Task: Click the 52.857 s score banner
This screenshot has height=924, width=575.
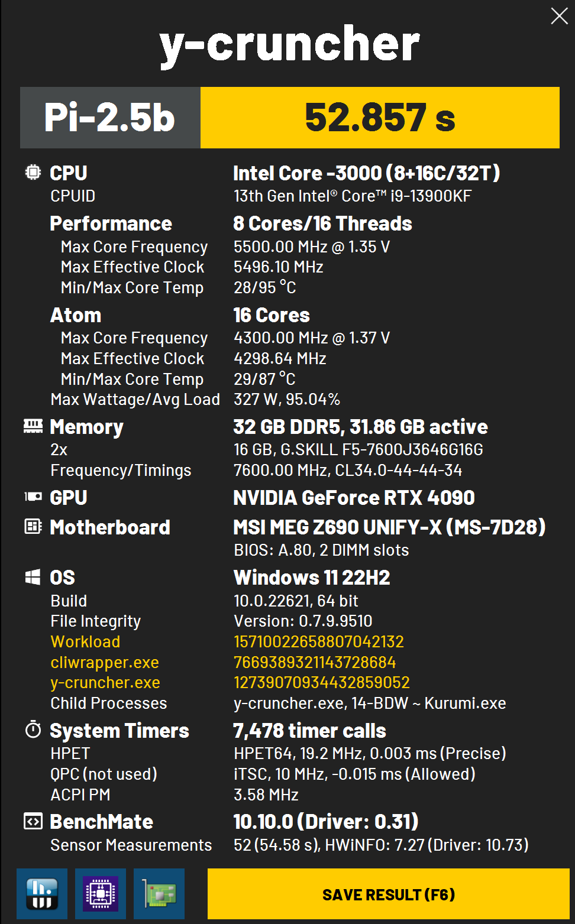Action: (x=380, y=118)
